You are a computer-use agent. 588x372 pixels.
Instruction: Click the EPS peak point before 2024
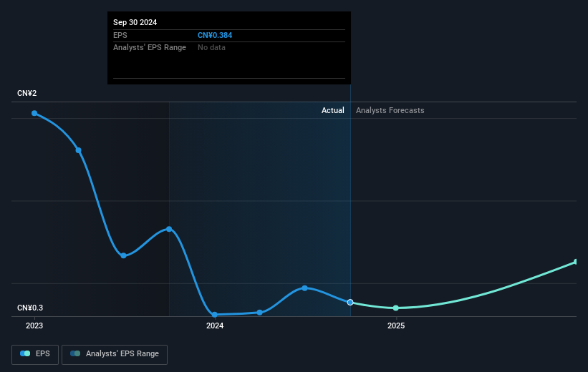point(169,229)
